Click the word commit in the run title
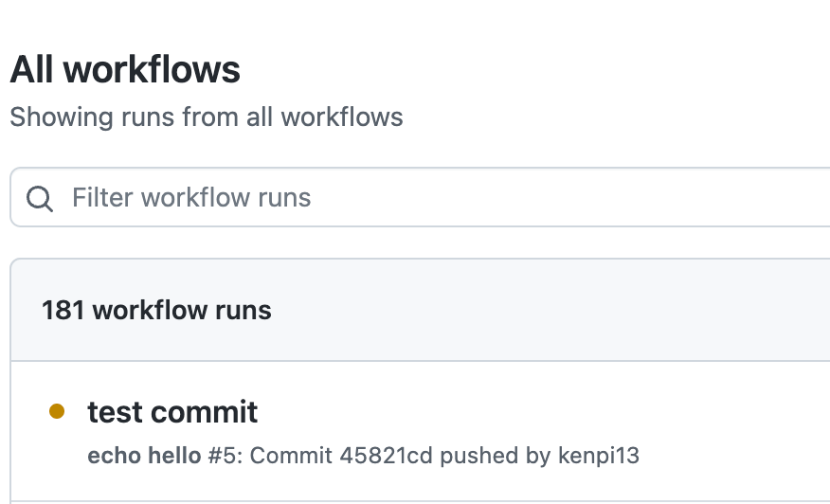The height and width of the screenshot is (504, 830). [205, 412]
